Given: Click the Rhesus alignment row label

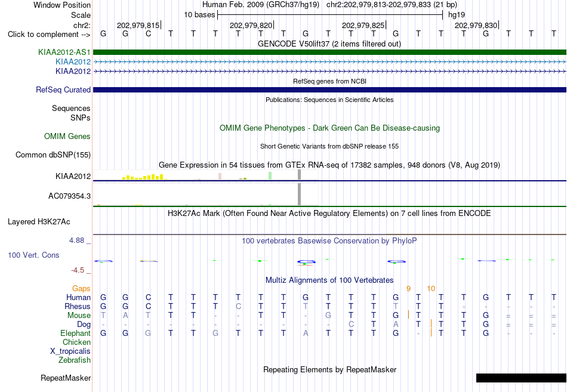Looking at the screenshot, I should [x=78, y=306].
